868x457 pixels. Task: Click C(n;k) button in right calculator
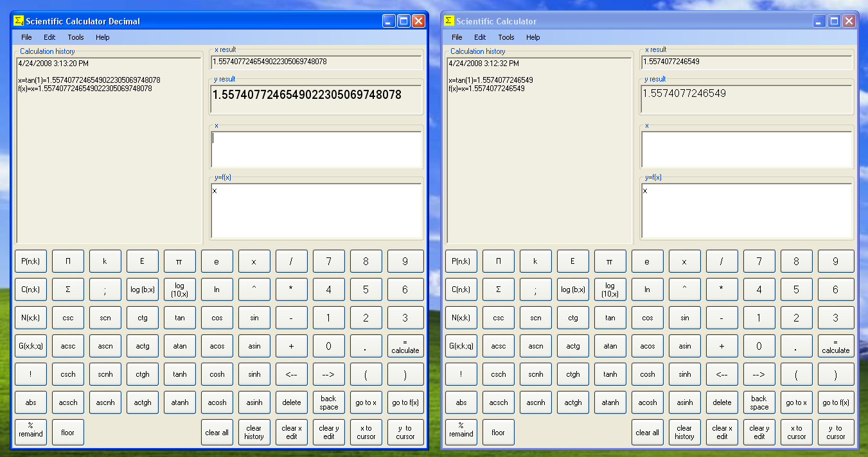click(461, 289)
